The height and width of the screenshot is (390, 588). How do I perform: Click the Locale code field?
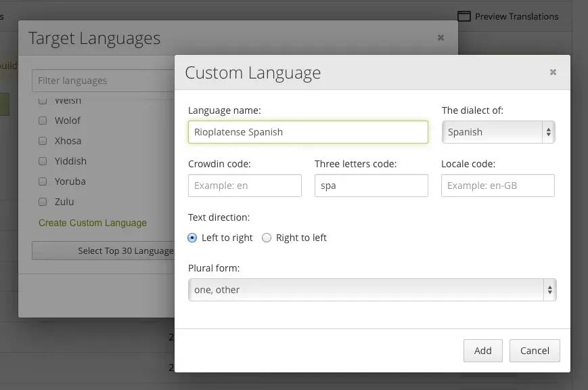[x=498, y=186]
